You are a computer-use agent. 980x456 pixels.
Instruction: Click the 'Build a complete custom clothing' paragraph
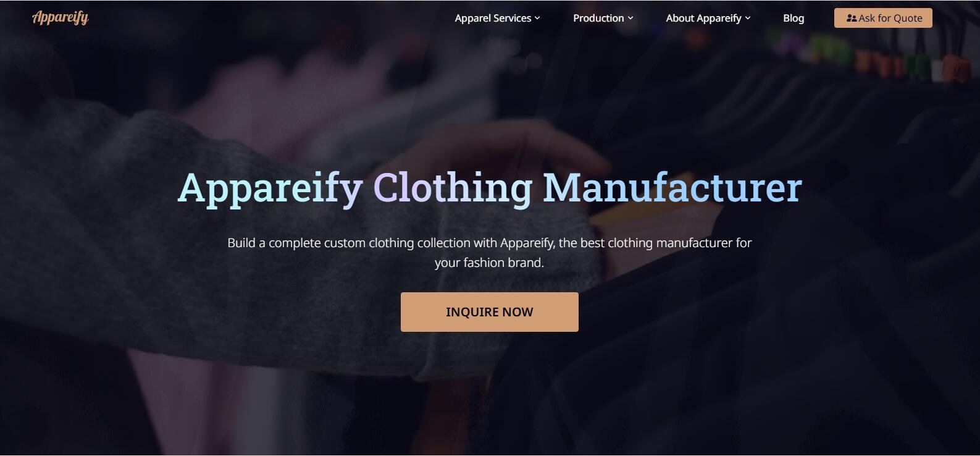pyautogui.click(x=489, y=253)
